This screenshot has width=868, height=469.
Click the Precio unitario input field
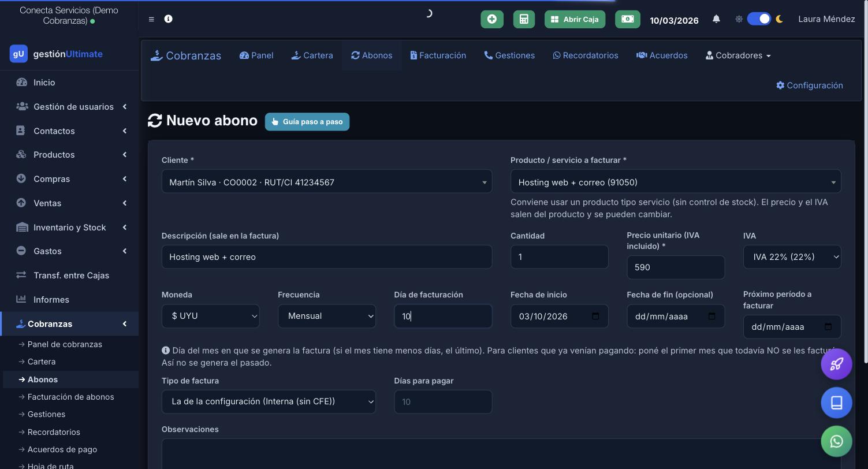point(676,267)
